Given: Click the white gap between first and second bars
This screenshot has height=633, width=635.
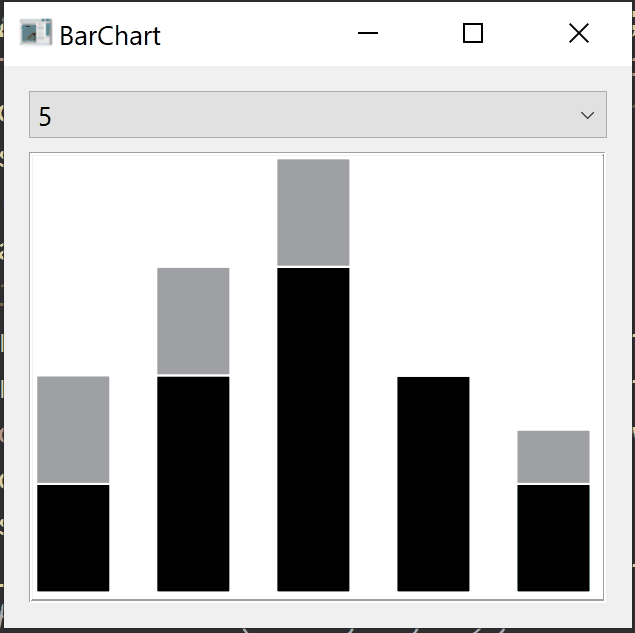Looking at the screenshot, I should [x=133, y=480].
